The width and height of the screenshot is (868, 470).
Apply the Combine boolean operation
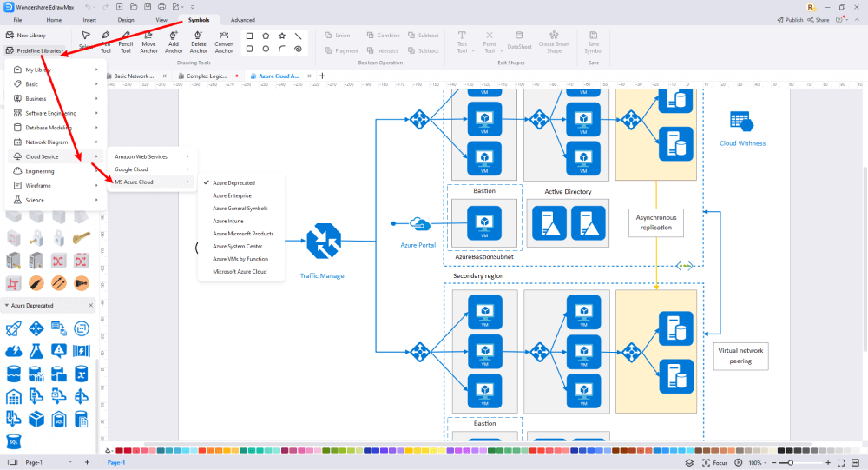point(383,36)
